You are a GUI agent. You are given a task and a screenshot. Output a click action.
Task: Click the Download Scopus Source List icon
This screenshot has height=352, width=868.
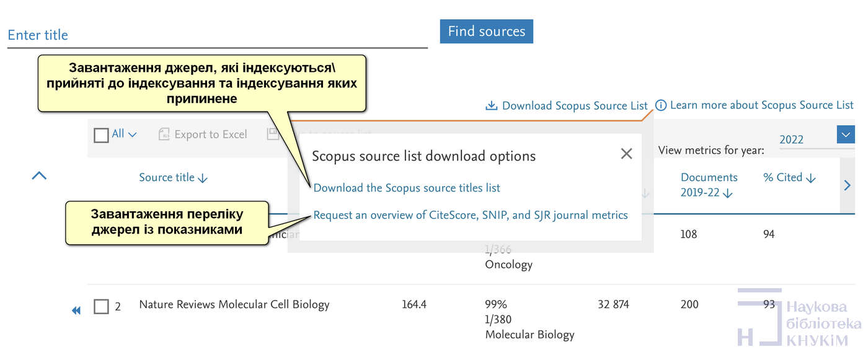coord(491,106)
